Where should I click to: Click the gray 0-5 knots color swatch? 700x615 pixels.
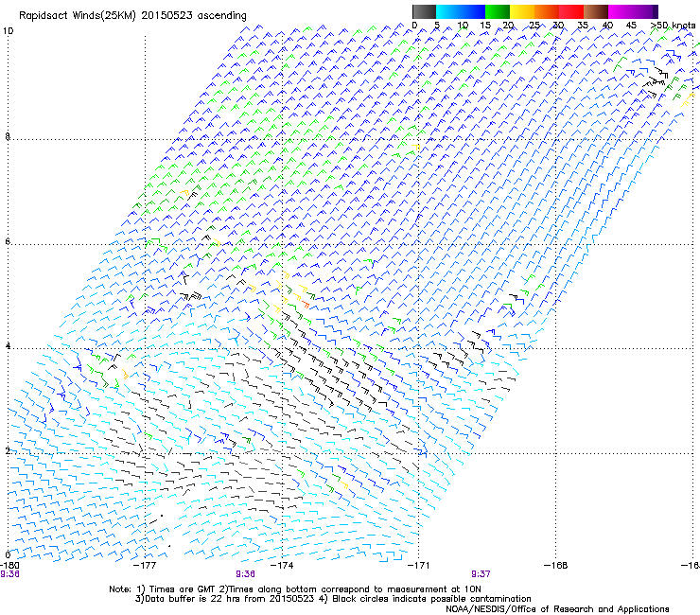tap(424, 11)
